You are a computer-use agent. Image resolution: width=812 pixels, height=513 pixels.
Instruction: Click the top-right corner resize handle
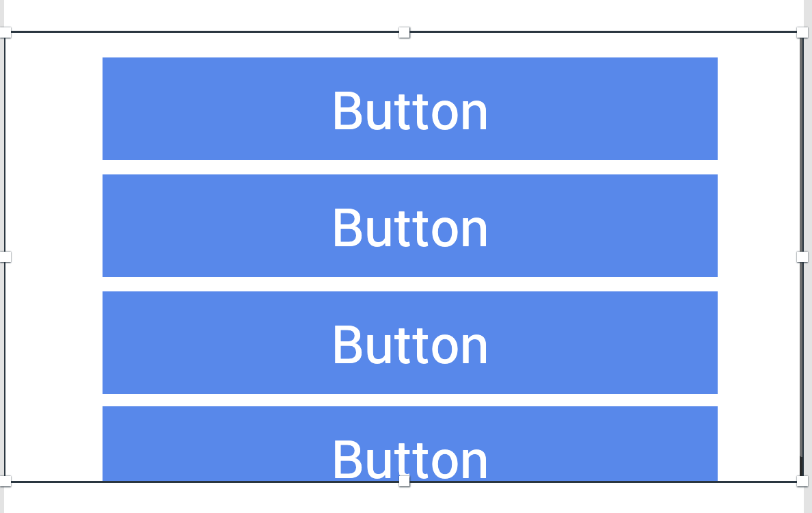coord(802,32)
